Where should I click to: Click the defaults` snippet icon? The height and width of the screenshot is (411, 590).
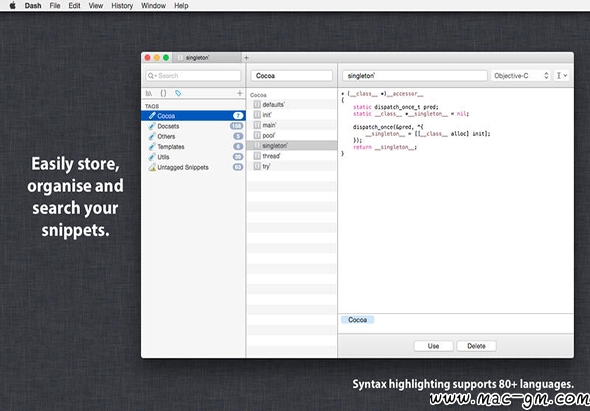coord(257,104)
